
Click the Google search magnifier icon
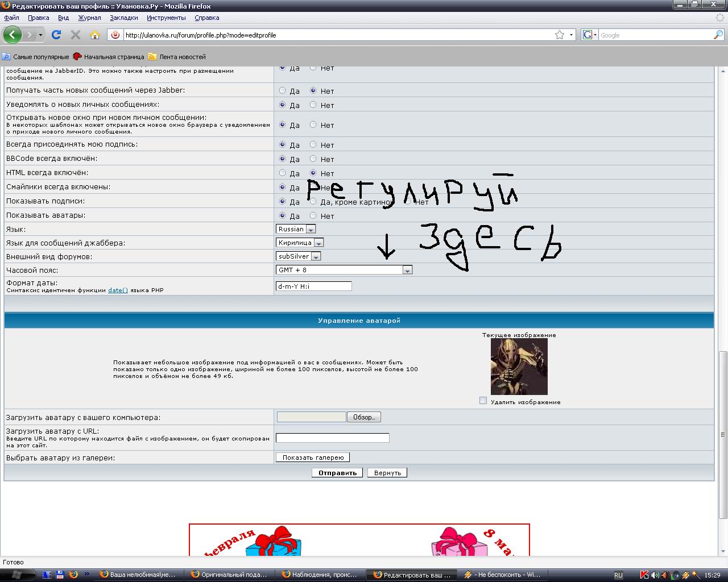(718, 35)
